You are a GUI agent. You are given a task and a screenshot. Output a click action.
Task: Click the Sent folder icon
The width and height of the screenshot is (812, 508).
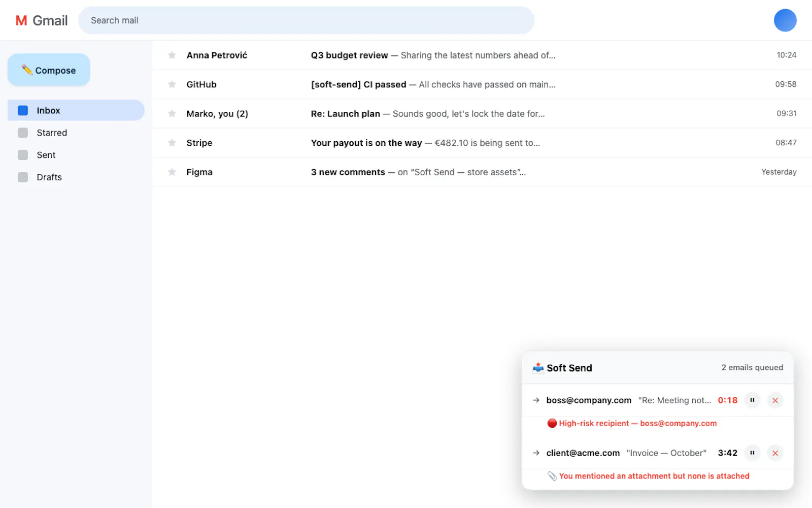tap(23, 155)
